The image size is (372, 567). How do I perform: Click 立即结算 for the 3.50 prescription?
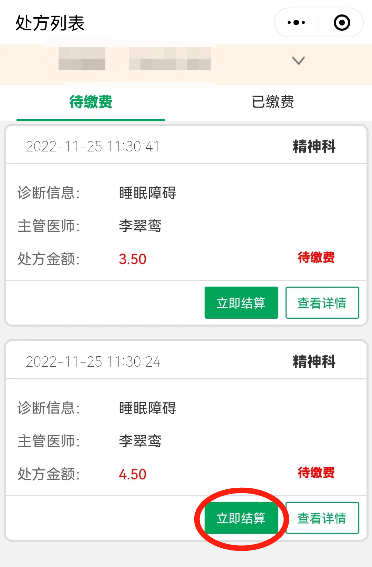(241, 303)
